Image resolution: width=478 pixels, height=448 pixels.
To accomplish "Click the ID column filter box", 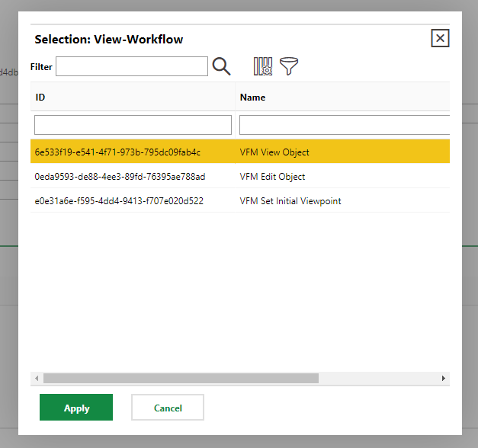I will point(133,125).
